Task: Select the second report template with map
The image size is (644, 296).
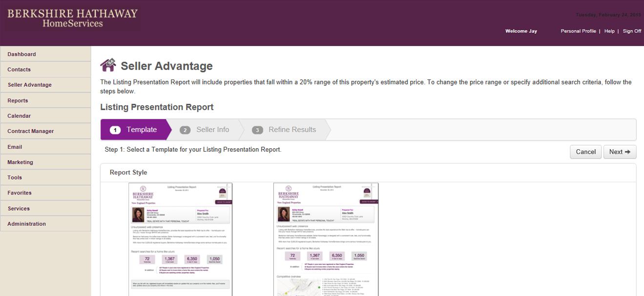Action: 326,239
